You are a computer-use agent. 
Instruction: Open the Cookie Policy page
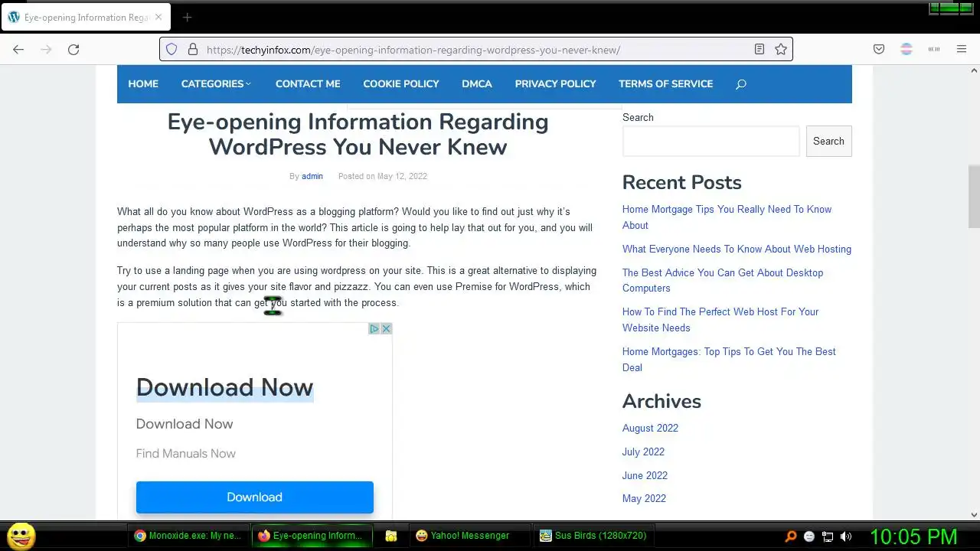pyautogui.click(x=401, y=84)
